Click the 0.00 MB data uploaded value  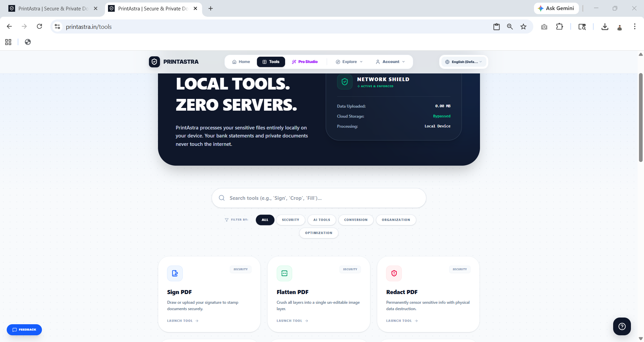click(443, 106)
